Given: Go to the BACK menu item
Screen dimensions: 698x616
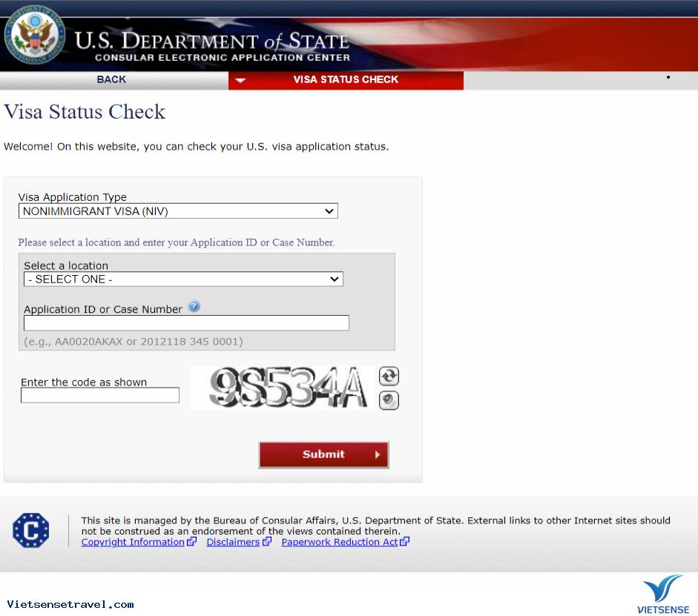Looking at the screenshot, I should tap(111, 79).
